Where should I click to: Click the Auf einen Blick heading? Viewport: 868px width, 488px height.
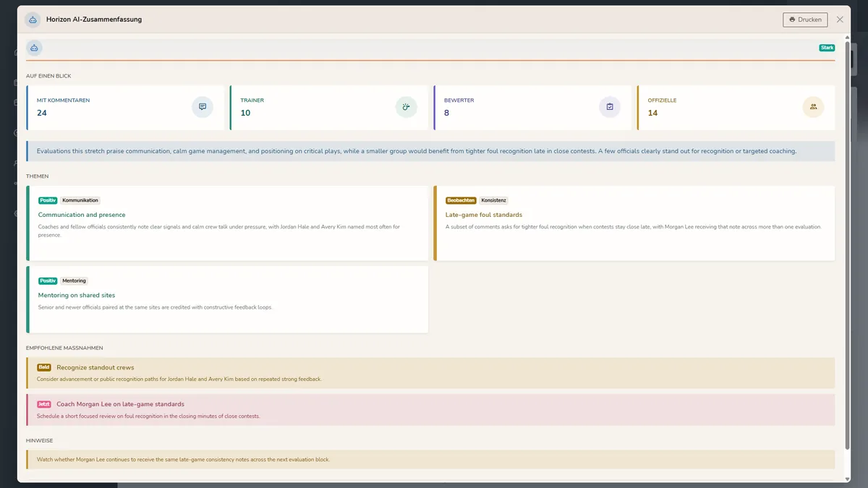[x=48, y=76]
